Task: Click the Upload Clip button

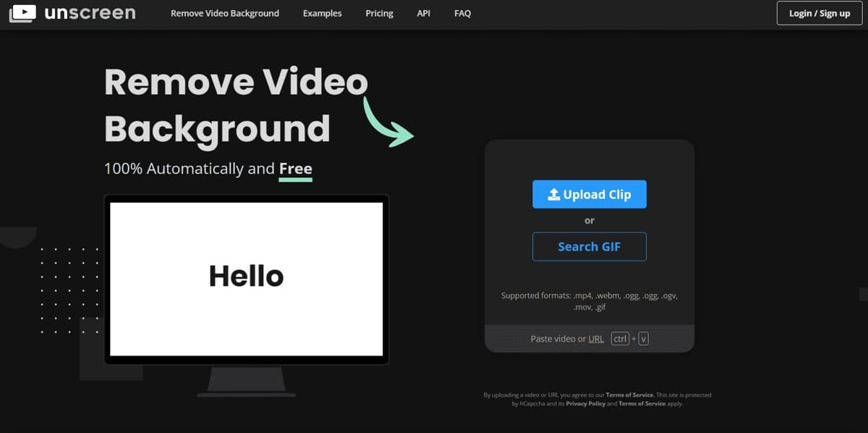Action: pos(590,194)
